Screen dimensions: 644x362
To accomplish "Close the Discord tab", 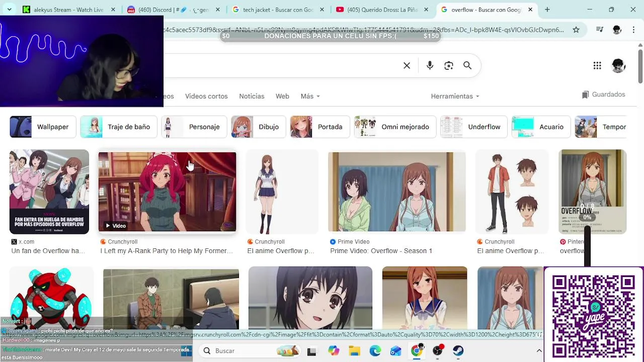I will pyautogui.click(x=218, y=10).
